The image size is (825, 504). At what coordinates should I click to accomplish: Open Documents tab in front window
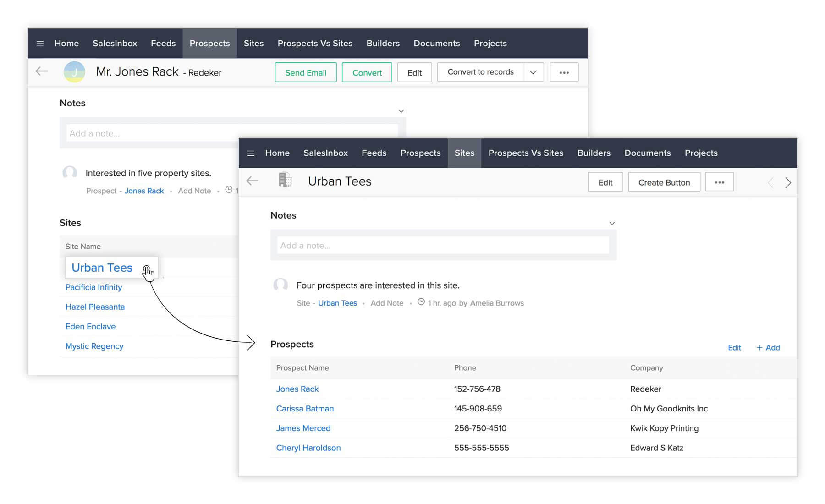pos(647,153)
